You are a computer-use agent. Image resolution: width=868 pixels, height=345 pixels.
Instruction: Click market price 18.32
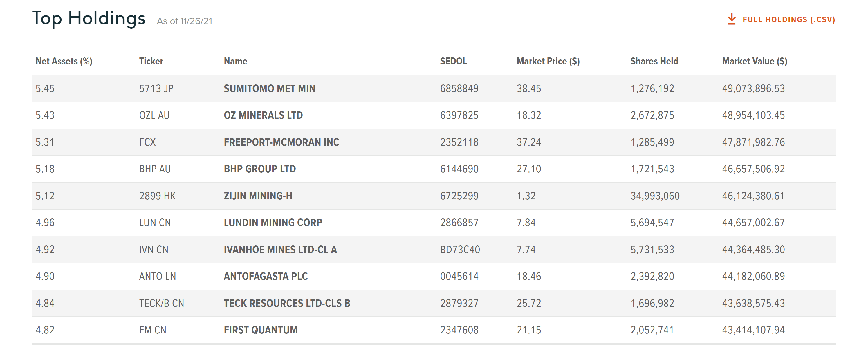pos(529,115)
